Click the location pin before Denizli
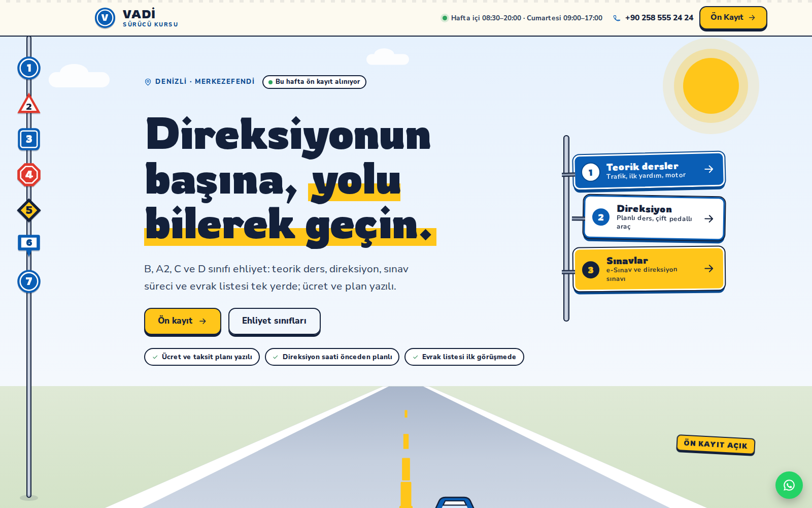The image size is (812, 508). (148, 82)
